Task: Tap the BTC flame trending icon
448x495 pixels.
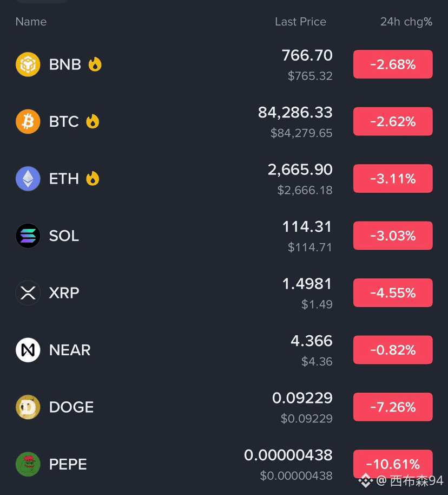Action: click(93, 121)
